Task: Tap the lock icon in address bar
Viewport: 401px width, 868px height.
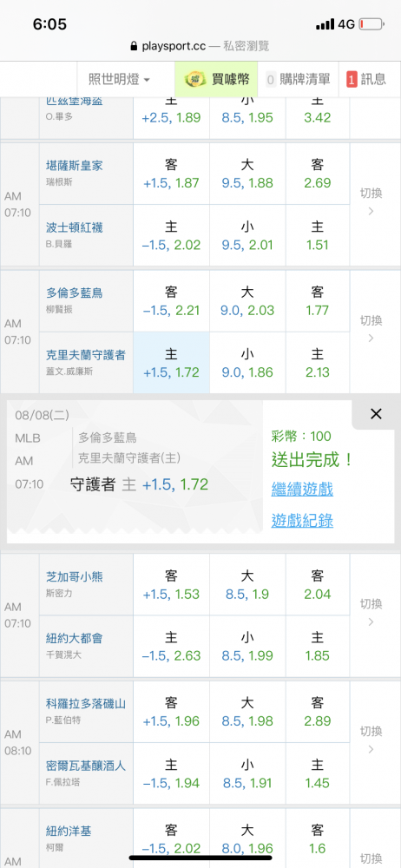Action: click(134, 47)
